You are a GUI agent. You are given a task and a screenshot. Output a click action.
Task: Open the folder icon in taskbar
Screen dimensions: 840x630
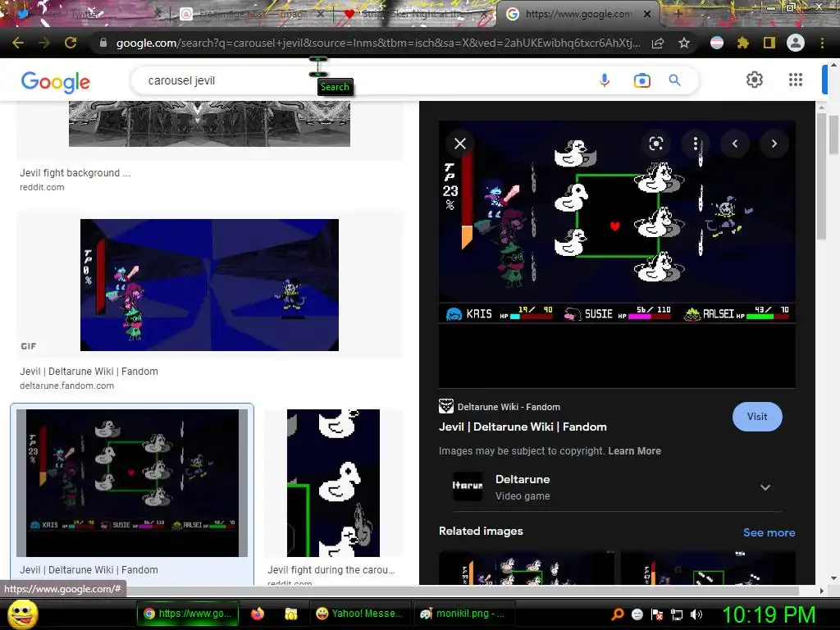(291, 614)
